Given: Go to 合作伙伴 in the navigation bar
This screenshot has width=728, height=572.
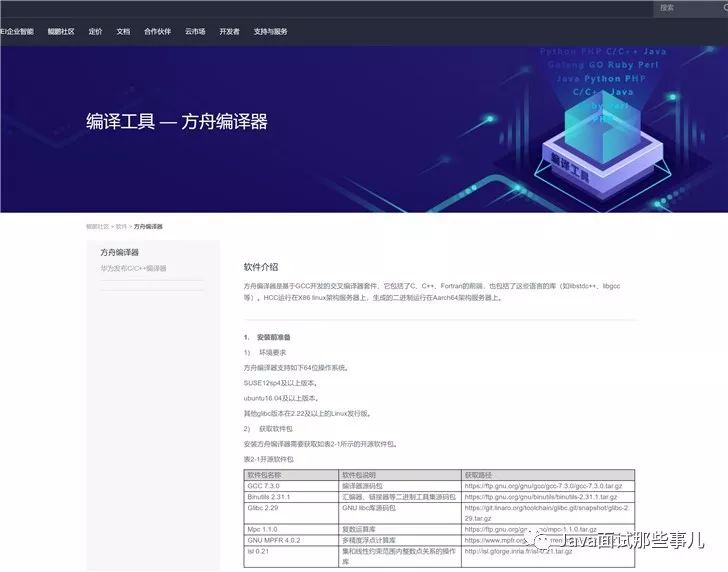Looking at the screenshot, I should (x=157, y=32).
